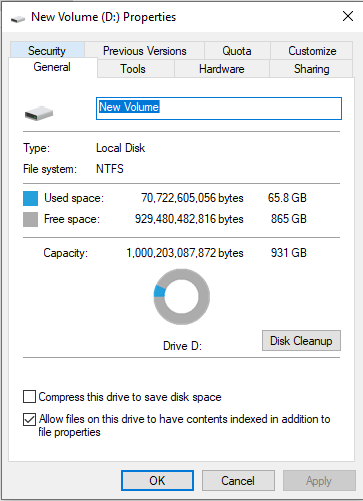
Task: Click the drive icon in title bar
Action: pyautogui.click(x=18, y=18)
